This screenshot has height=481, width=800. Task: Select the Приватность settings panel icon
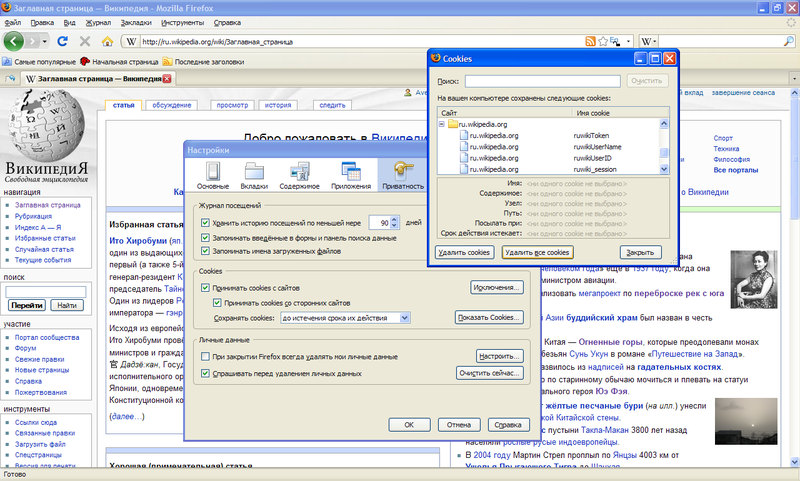point(403,175)
